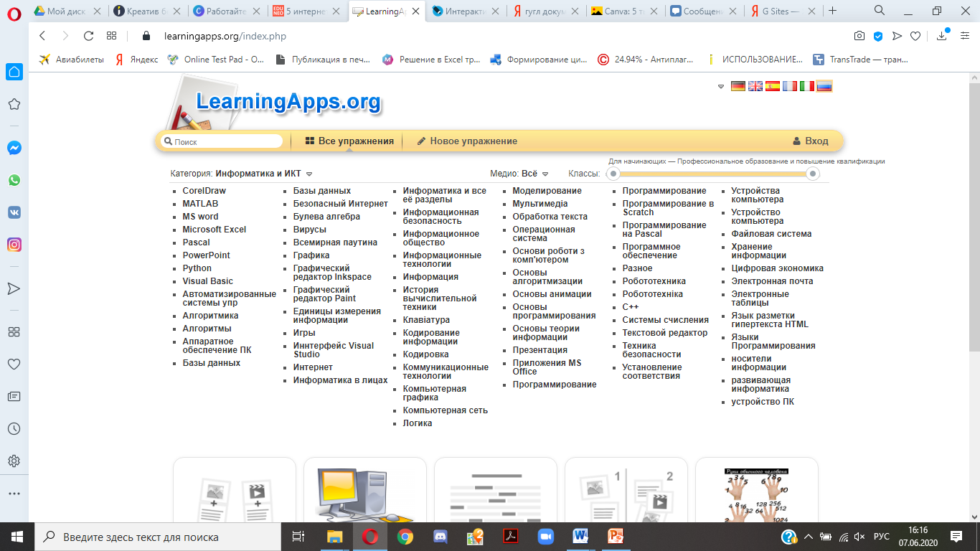Switch to the Креатив tab
The width and height of the screenshot is (980, 551).
(x=146, y=11)
